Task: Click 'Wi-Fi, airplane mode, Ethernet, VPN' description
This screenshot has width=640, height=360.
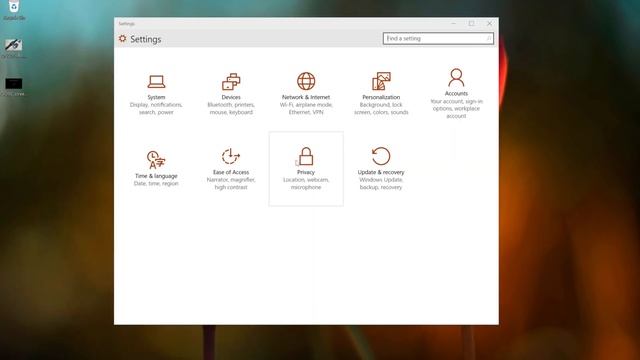Action: (306, 109)
